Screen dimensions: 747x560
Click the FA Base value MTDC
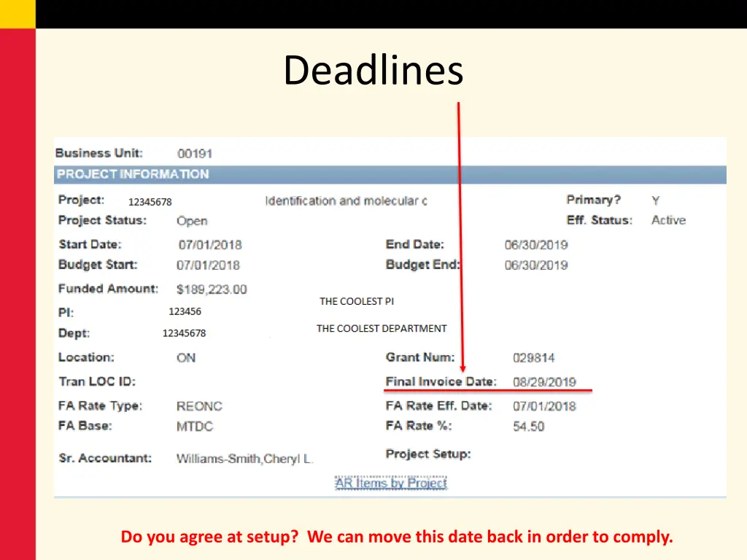pos(194,427)
